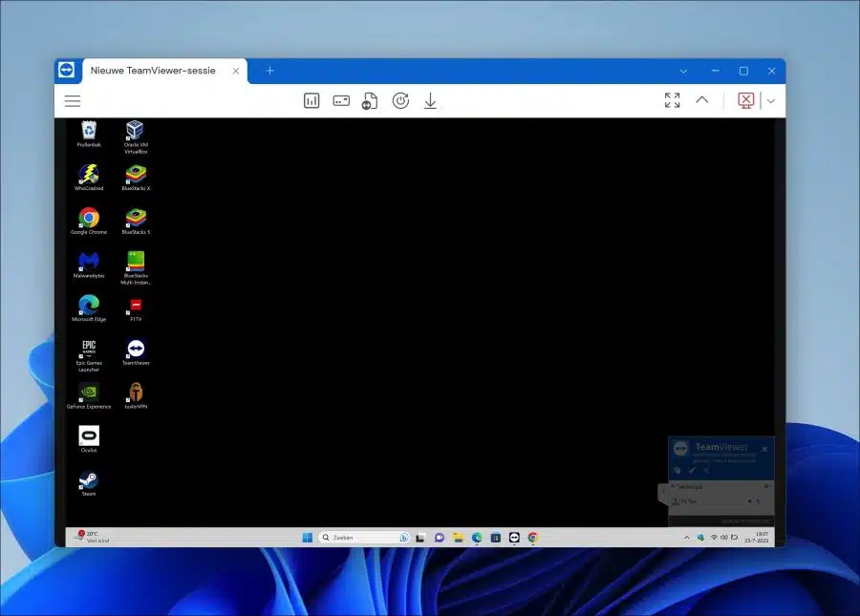
Task: Show hidden tray icons on the remote taskbar
Action: tap(687, 538)
